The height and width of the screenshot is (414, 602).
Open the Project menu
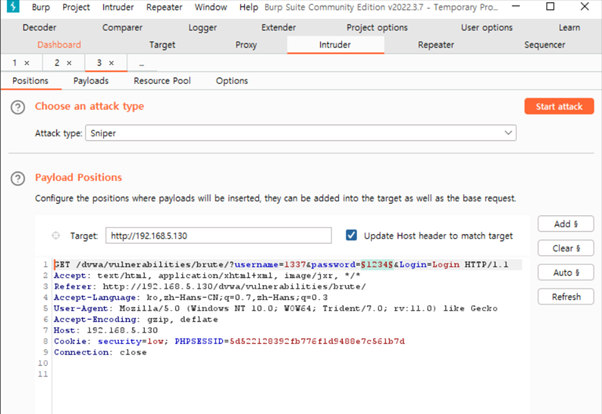(76, 7)
